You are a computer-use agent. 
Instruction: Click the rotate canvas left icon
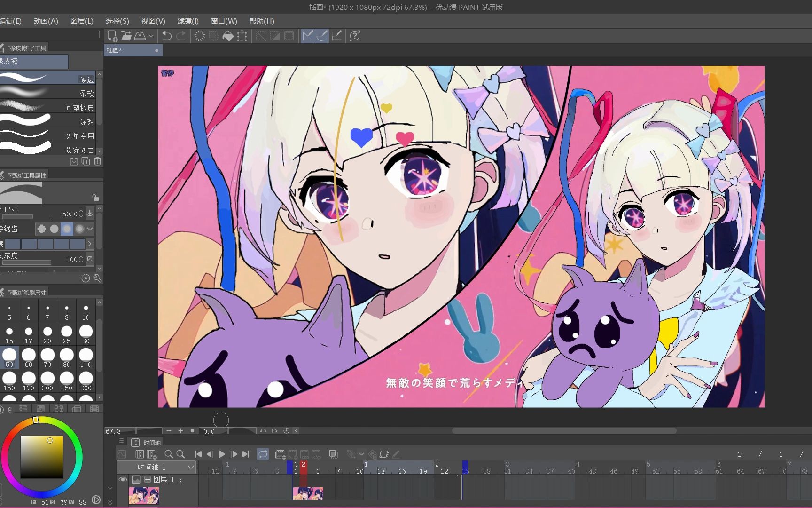point(263,431)
